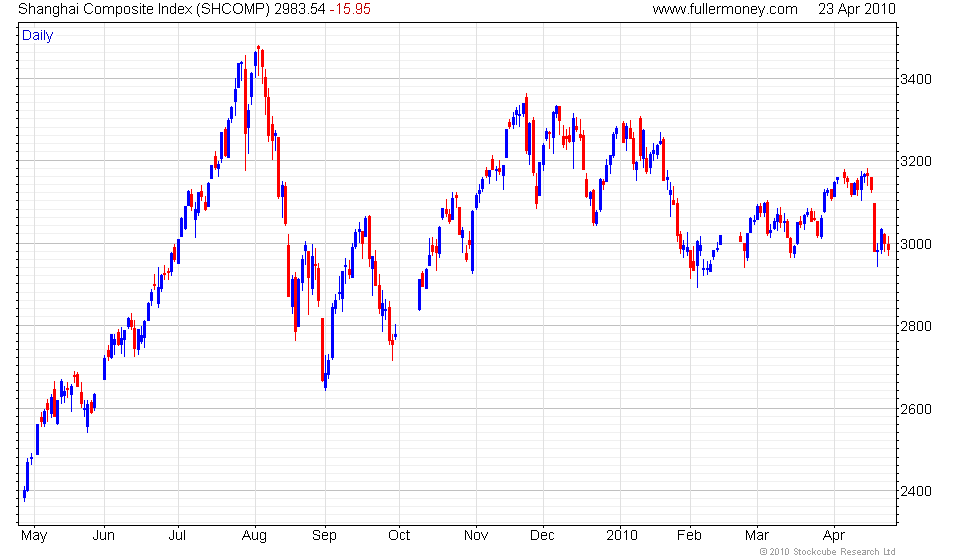This screenshot has height=560, width=980.
Task: Click the Stockcube Research Ltd copyright text
Action: [x=828, y=552]
